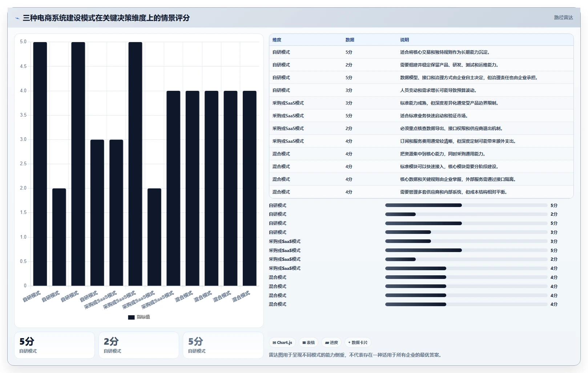Click the small icon beside the page title
588x373 pixels.
click(x=17, y=18)
